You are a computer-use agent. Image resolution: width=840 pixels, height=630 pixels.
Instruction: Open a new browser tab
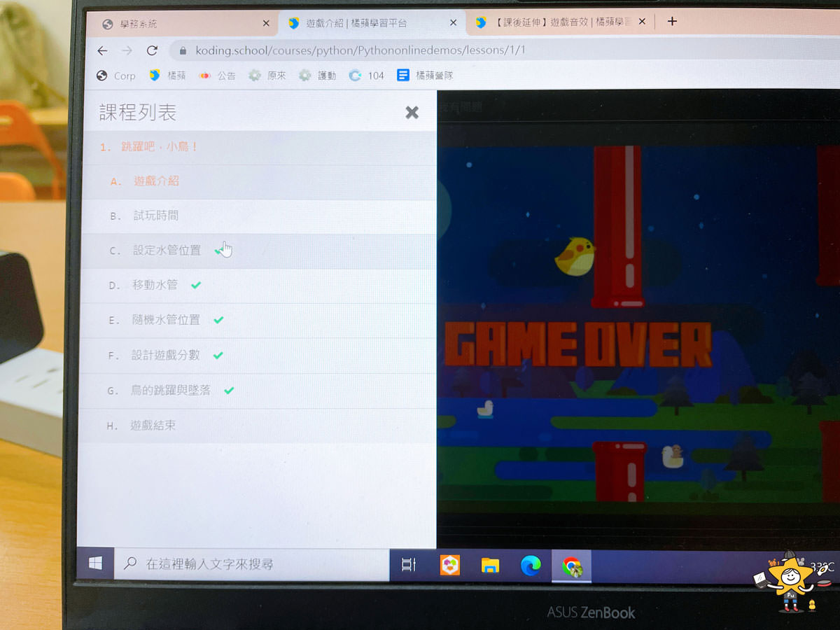point(672,22)
